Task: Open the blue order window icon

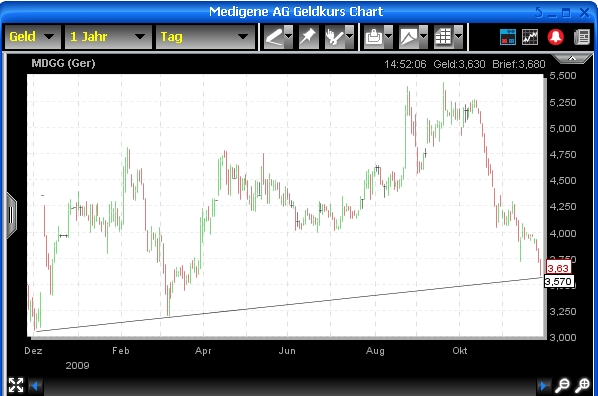Action: (x=508, y=37)
